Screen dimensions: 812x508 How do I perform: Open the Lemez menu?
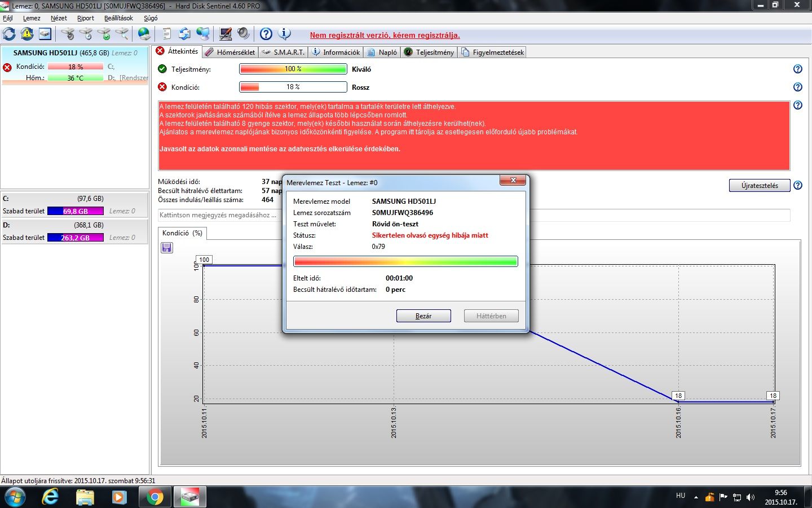(x=32, y=18)
